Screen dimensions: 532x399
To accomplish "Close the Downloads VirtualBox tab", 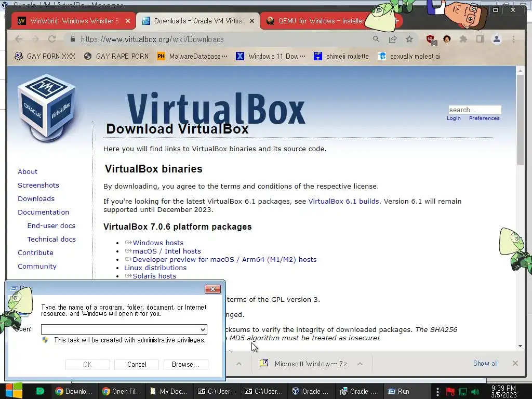I will (252, 21).
